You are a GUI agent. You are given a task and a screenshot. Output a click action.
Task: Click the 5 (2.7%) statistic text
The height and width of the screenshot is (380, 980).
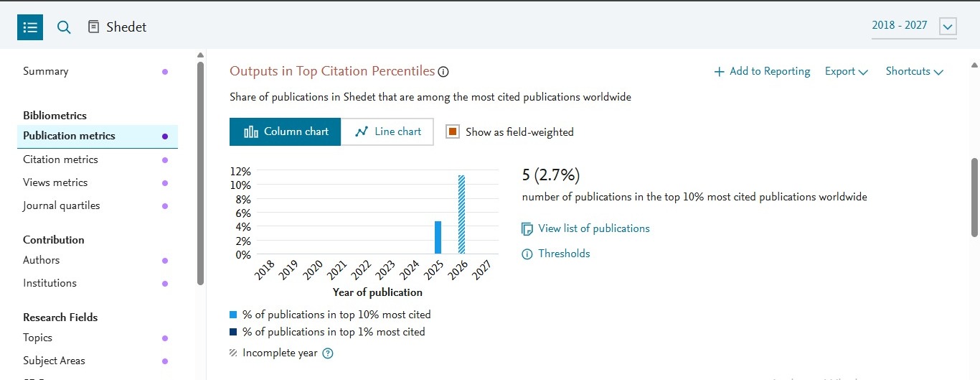551,175
